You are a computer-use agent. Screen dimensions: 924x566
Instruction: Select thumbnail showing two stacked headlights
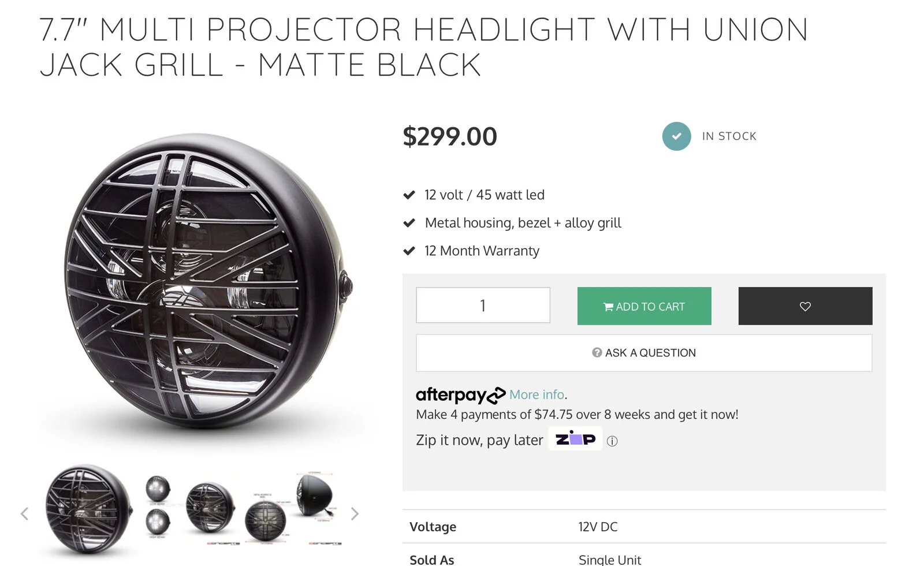click(157, 506)
